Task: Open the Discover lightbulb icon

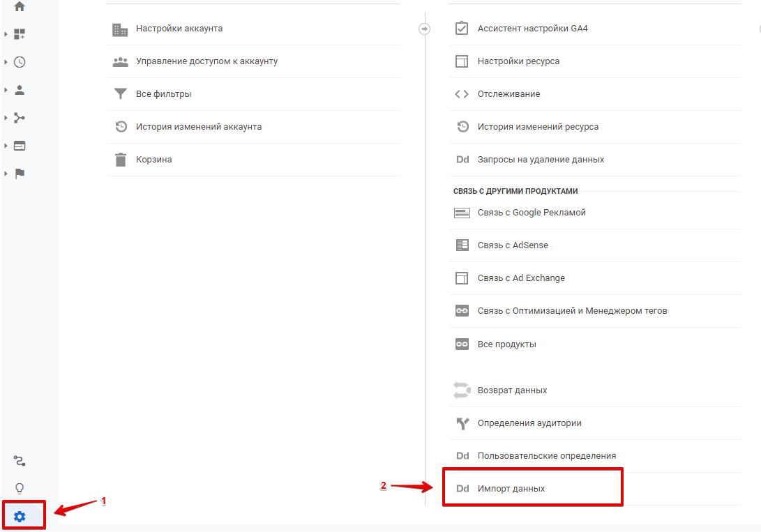Action: click(20, 488)
